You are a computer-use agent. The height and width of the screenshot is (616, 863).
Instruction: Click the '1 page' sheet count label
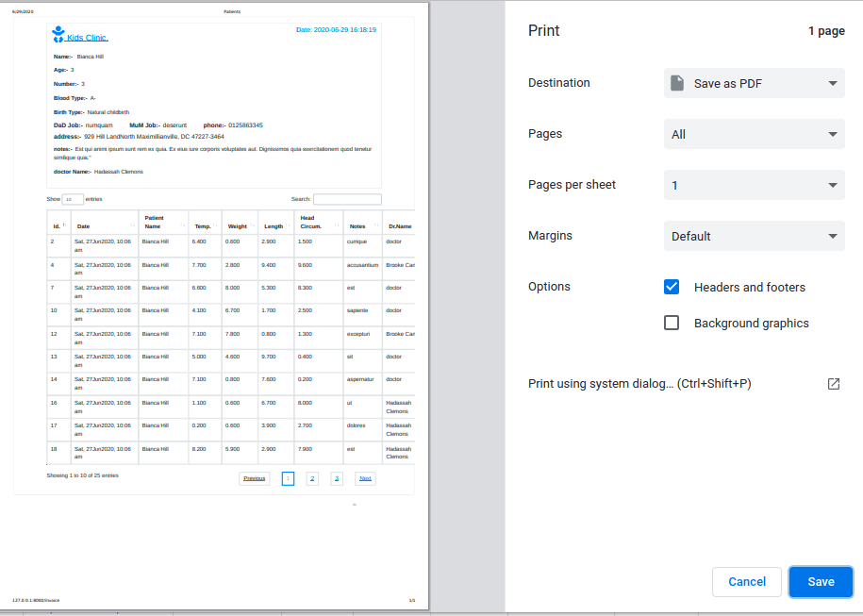coord(826,31)
